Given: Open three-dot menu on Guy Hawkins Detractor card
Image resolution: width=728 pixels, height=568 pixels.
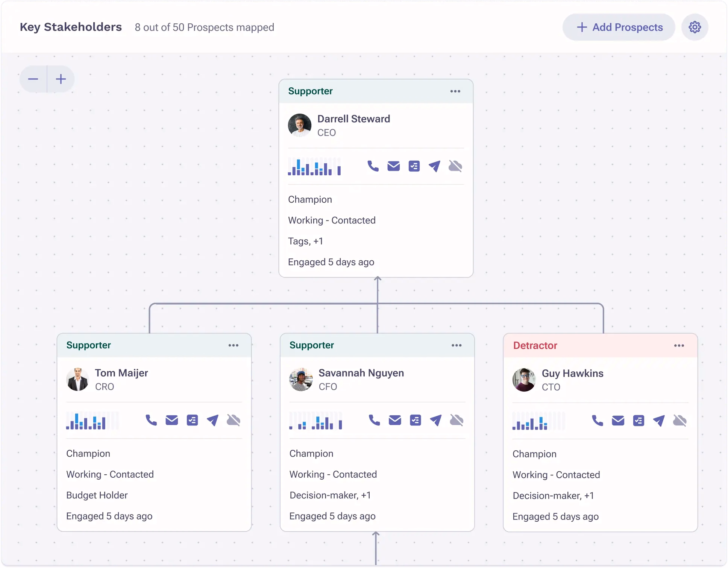Looking at the screenshot, I should click(679, 346).
